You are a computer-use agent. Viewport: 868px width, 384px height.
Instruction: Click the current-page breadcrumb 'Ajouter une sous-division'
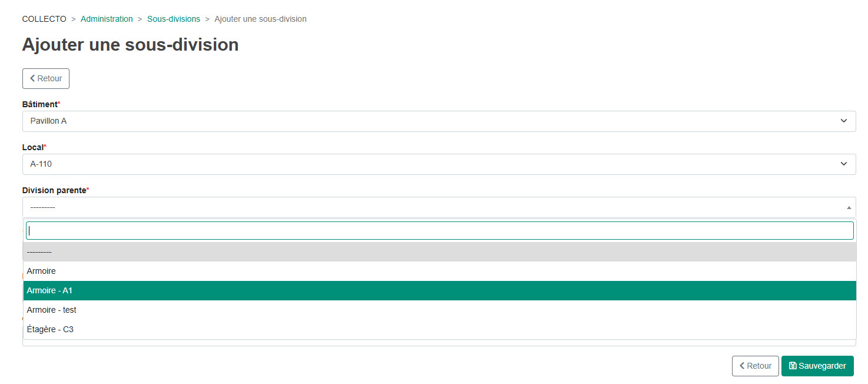260,19
